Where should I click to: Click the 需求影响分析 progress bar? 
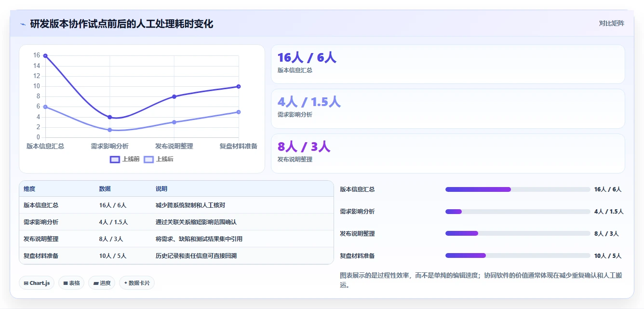click(x=518, y=212)
